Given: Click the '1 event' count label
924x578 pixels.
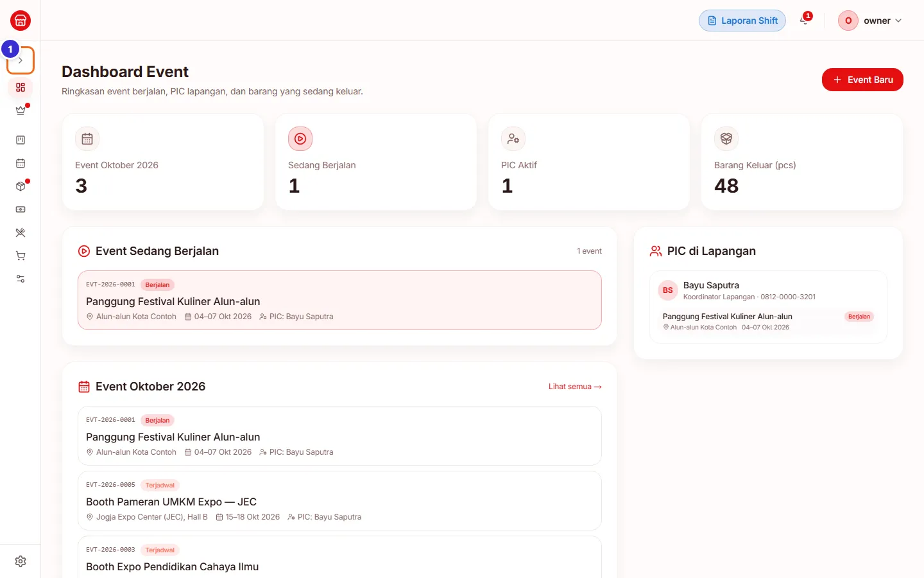Looking at the screenshot, I should (x=589, y=251).
